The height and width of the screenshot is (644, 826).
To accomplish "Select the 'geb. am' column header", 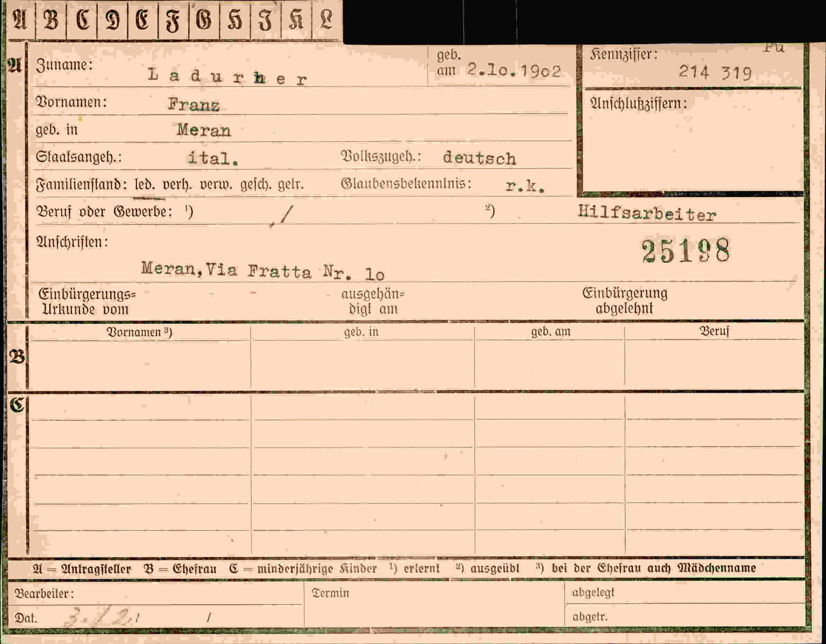I will (x=550, y=332).
